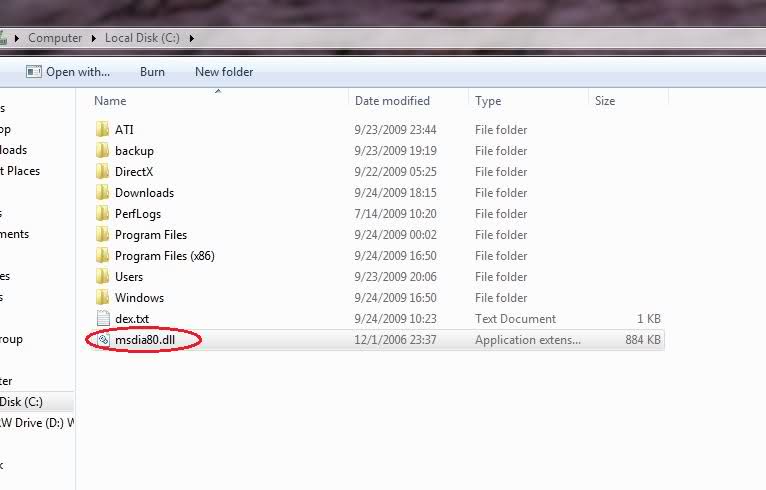Sort by the Size column header
766x490 pixels.
[605, 101]
